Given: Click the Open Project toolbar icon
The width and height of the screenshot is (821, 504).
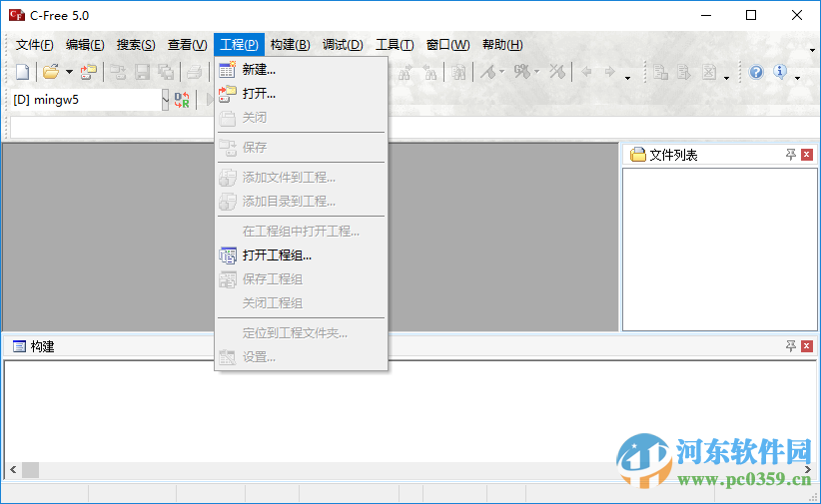Looking at the screenshot, I should point(89,72).
